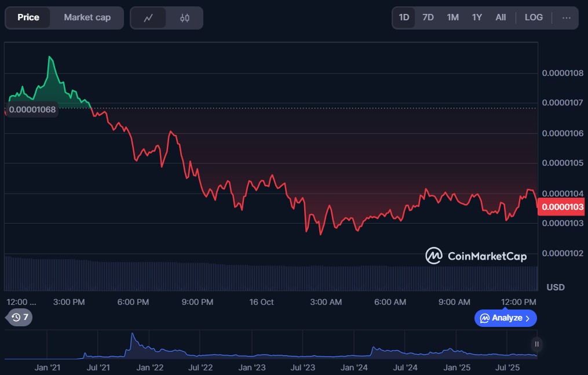
Task: Switch to line chart view
Action: (x=148, y=18)
